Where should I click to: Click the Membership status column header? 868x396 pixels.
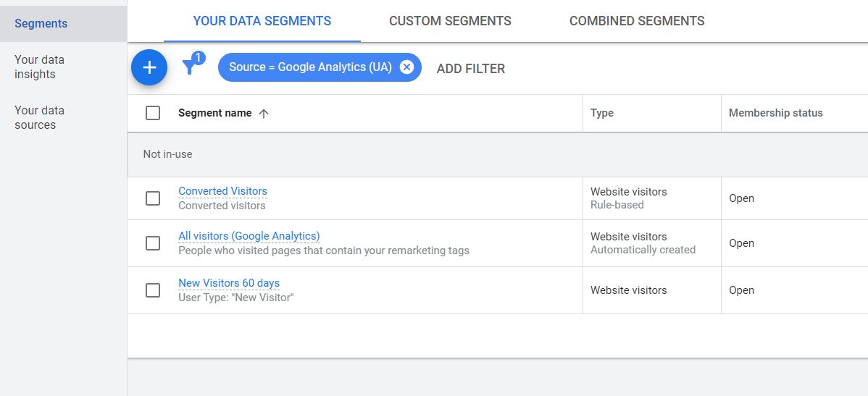775,113
